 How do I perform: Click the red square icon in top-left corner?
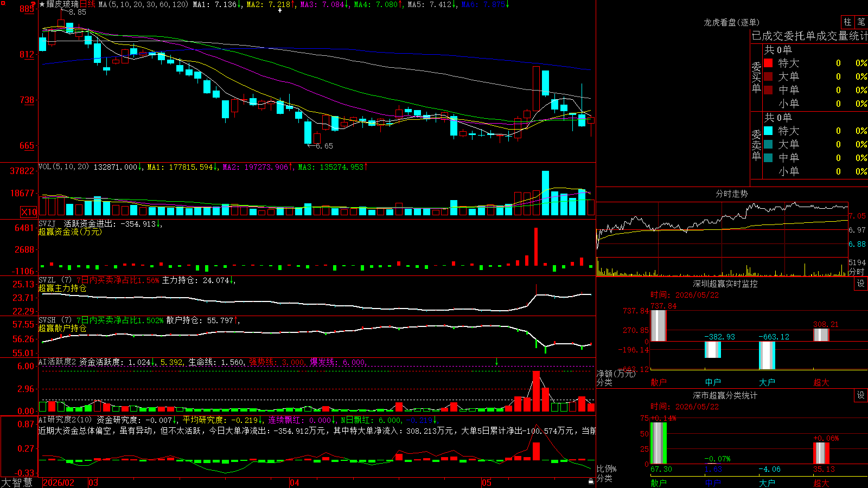[x=3, y=3]
